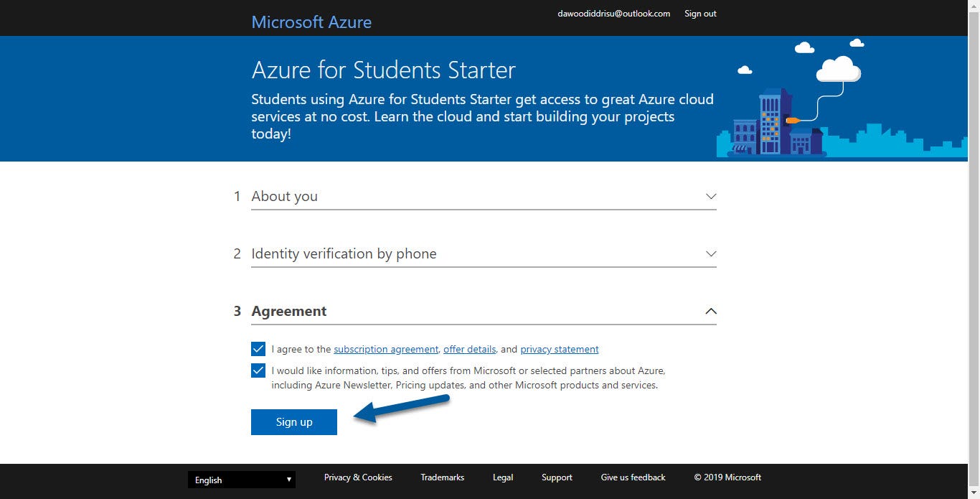Open Give us feedback footer link
This screenshot has width=980, height=499.
(633, 477)
